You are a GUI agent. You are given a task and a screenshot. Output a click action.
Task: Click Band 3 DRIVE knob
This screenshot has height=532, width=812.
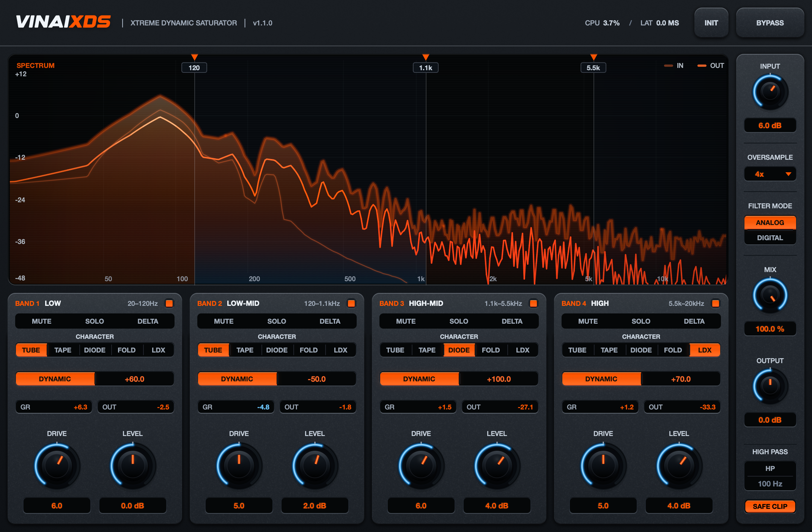(x=421, y=465)
